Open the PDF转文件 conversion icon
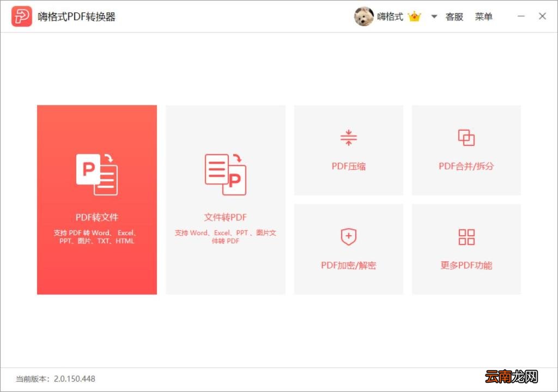The width and height of the screenshot is (558, 392). point(97,174)
